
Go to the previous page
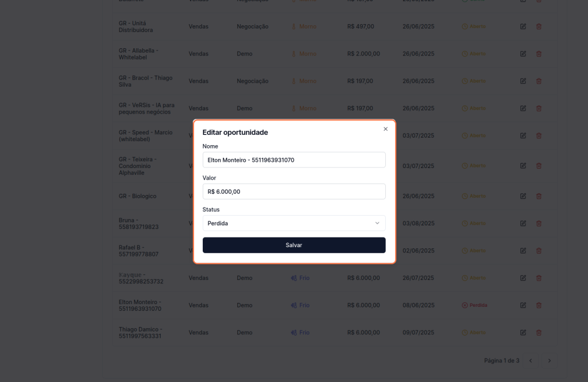pyautogui.click(x=531, y=361)
